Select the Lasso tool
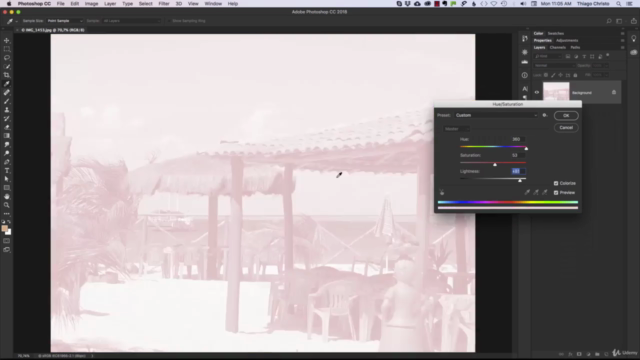Viewport: 640px width, 360px height. [x=7, y=58]
